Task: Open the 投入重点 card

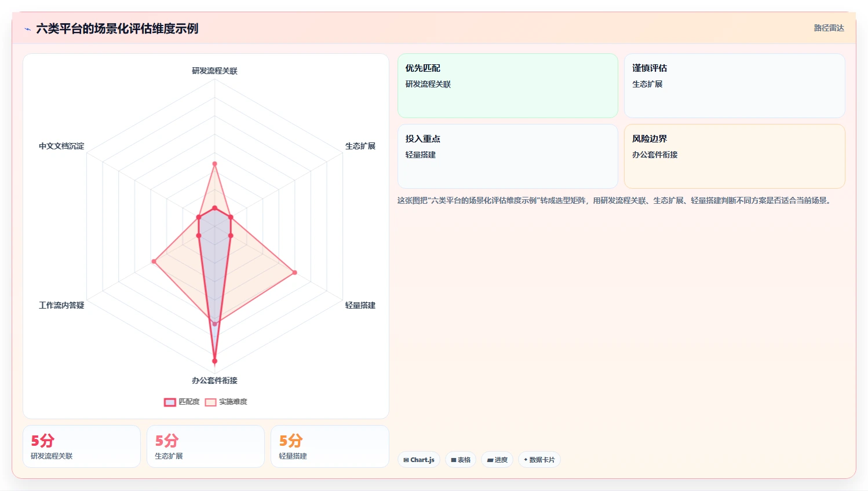Action: (508, 156)
